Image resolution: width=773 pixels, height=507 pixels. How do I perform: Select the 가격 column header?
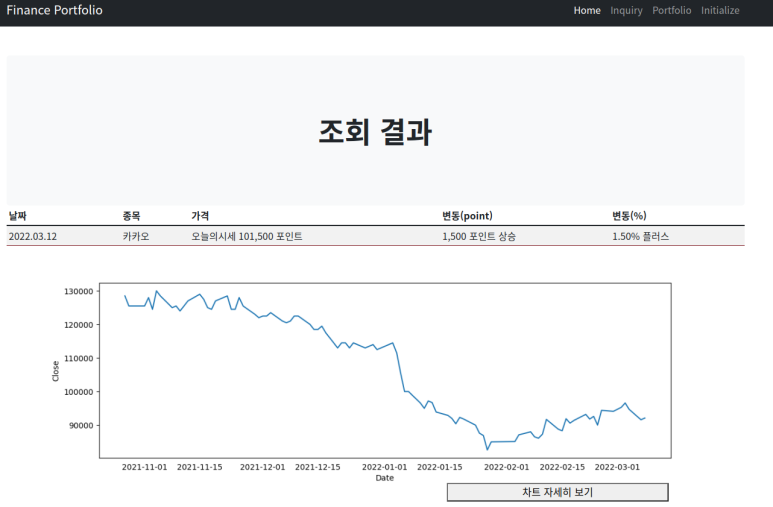click(x=200, y=216)
